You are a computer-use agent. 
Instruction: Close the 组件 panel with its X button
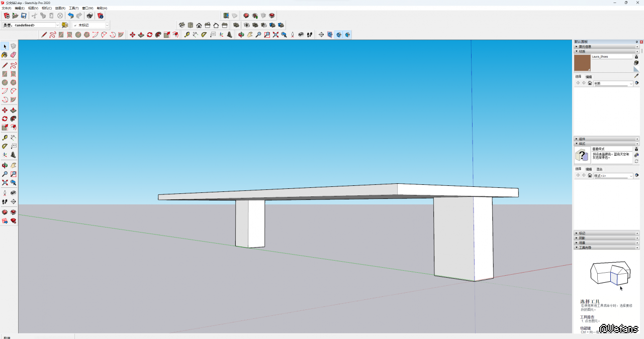tap(637, 139)
